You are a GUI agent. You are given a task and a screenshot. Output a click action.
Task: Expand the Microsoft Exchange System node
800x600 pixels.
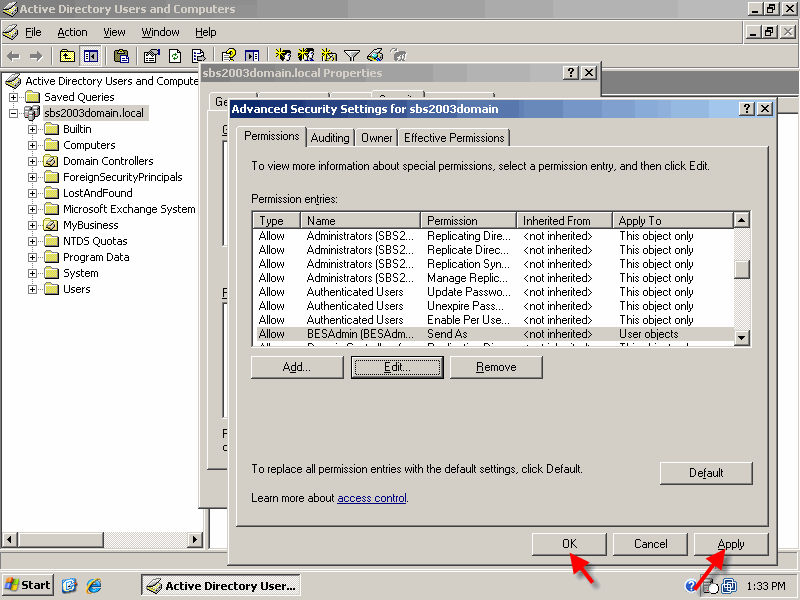point(32,209)
